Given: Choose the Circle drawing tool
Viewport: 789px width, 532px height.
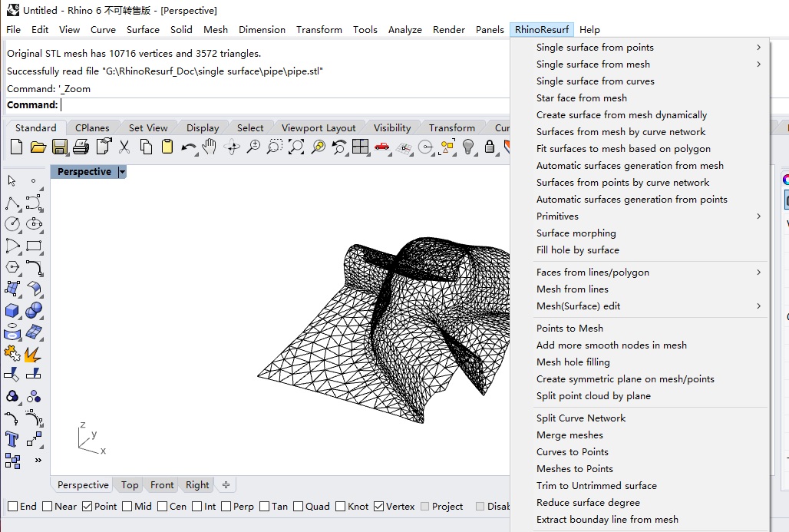Looking at the screenshot, I should tap(13, 224).
